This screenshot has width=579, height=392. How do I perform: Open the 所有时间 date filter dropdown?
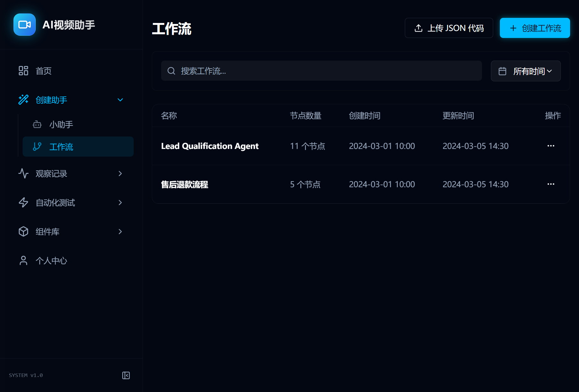pyautogui.click(x=525, y=71)
